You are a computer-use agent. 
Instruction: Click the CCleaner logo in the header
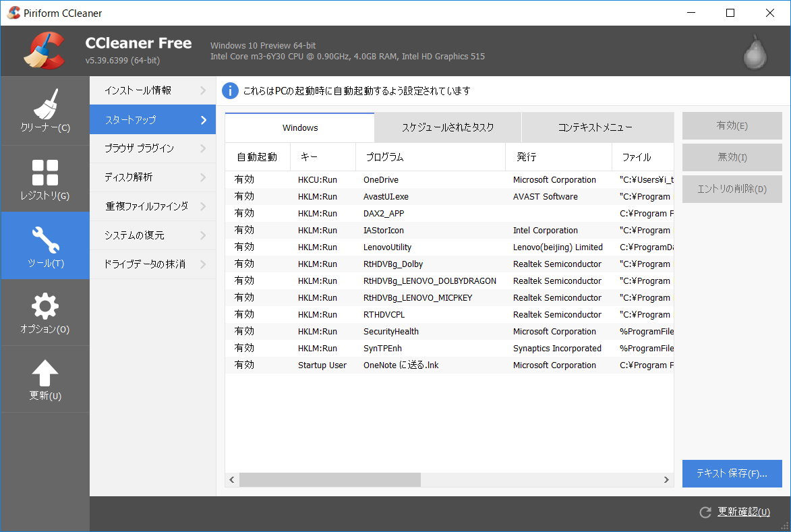[x=44, y=50]
